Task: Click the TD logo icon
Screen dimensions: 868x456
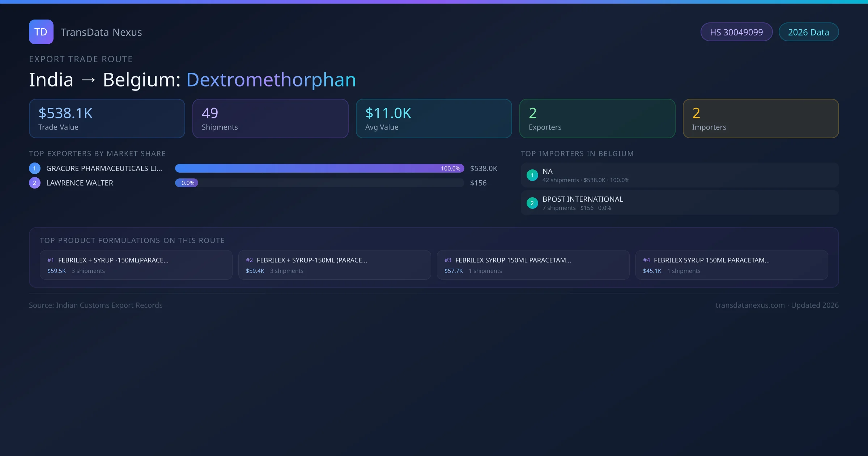Action: click(x=41, y=32)
